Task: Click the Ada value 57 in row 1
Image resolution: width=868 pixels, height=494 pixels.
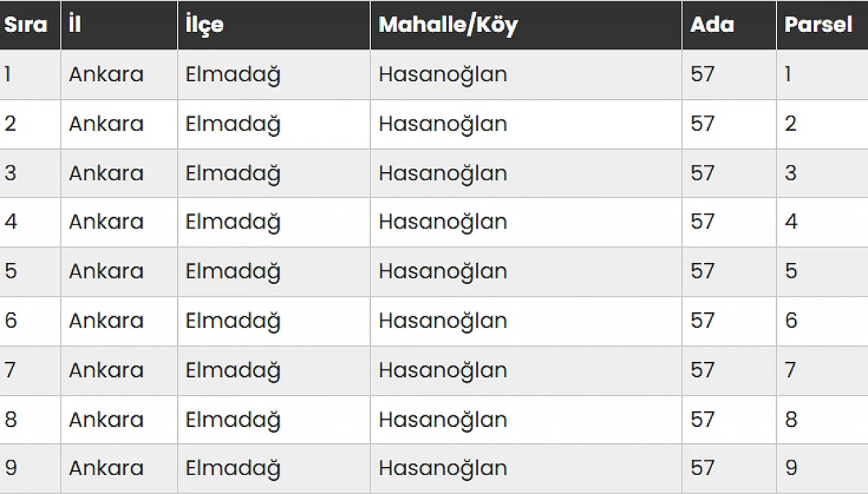Action: pos(703,74)
